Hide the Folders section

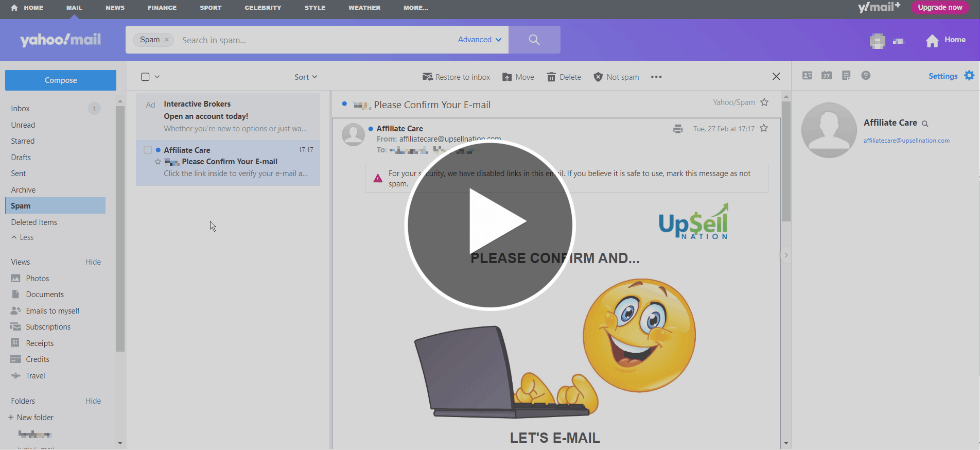click(93, 401)
